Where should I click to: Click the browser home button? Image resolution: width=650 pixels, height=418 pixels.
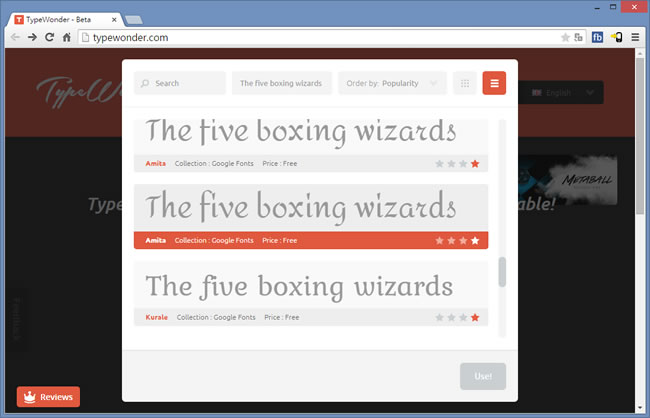coord(67,37)
